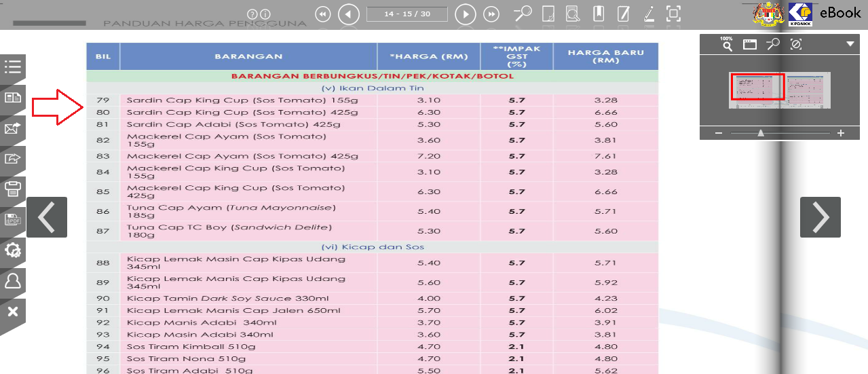Go to the previous page with the arrow

(349, 14)
